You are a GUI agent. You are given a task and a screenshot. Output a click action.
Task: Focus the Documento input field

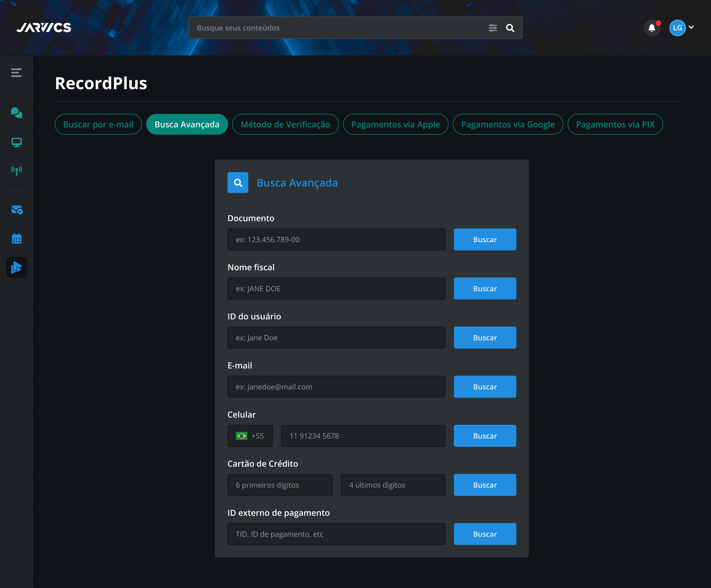click(337, 239)
